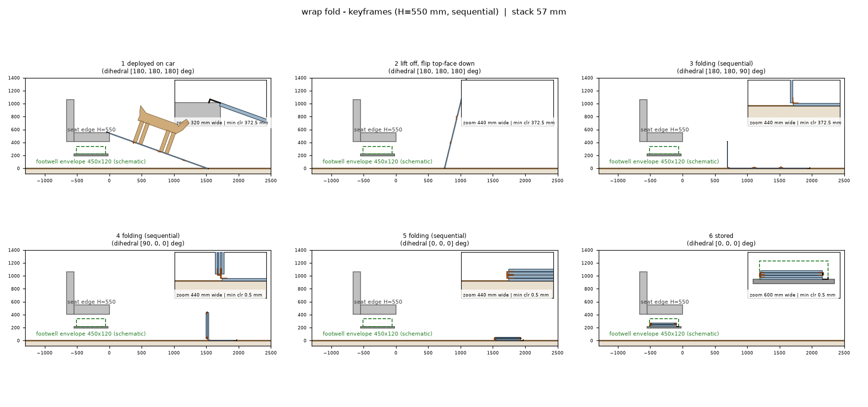This screenshot has width=868, height=407.
Task: Open the zoom inset in the "4 folding" panel
Action: pos(220,275)
